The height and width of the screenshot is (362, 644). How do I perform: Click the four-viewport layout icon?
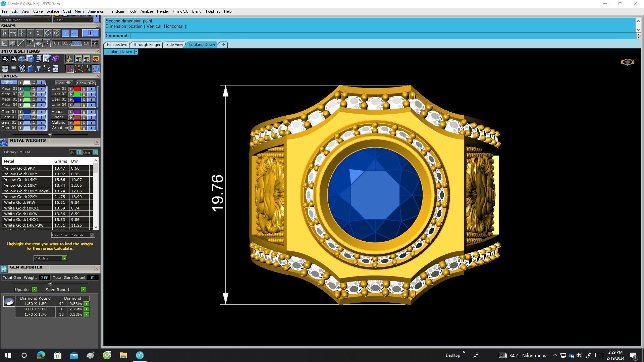5,69
